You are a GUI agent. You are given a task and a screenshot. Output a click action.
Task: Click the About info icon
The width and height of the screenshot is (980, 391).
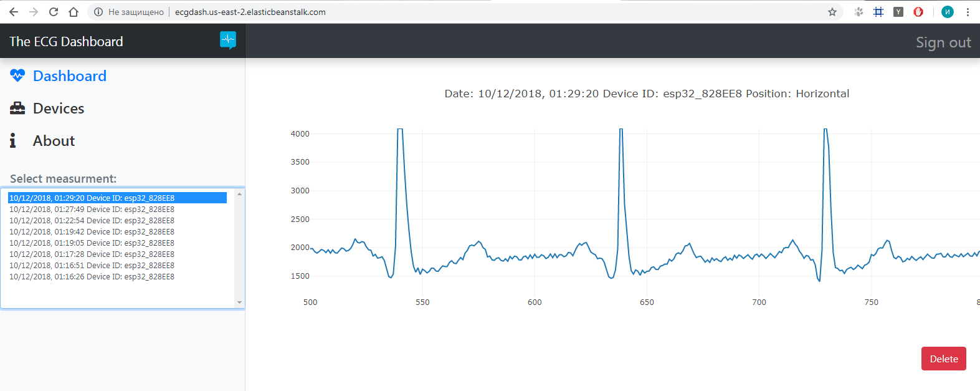(x=12, y=140)
